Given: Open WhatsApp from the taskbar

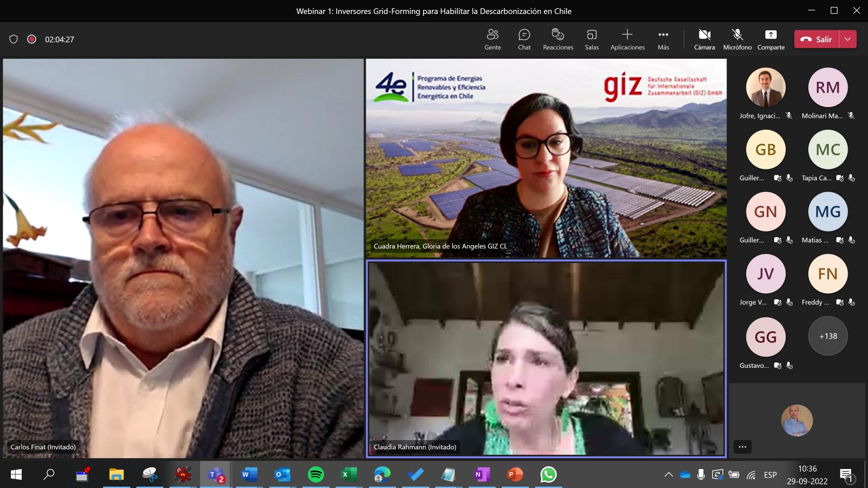Looking at the screenshot, I should (548, 475).
